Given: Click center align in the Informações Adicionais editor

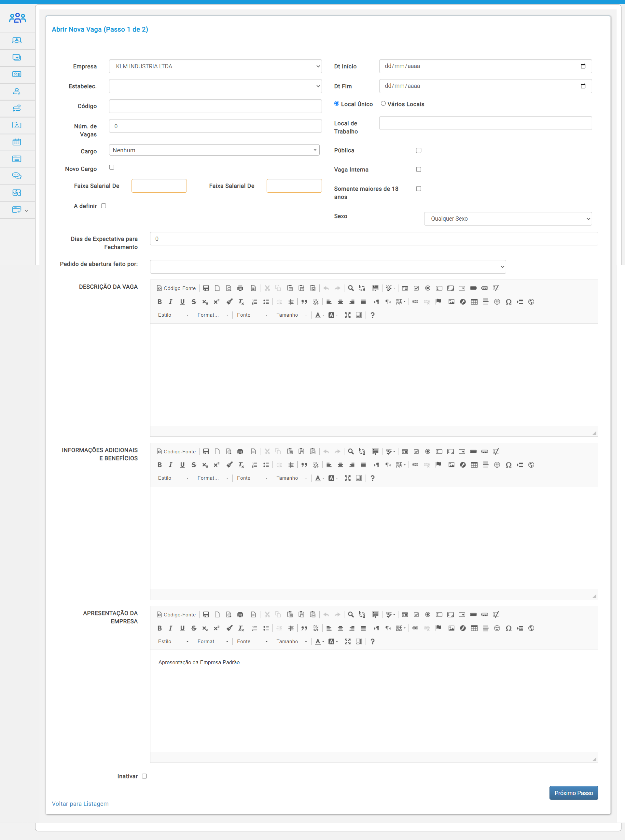Looking at the screenshot, I should coord(340,465).
